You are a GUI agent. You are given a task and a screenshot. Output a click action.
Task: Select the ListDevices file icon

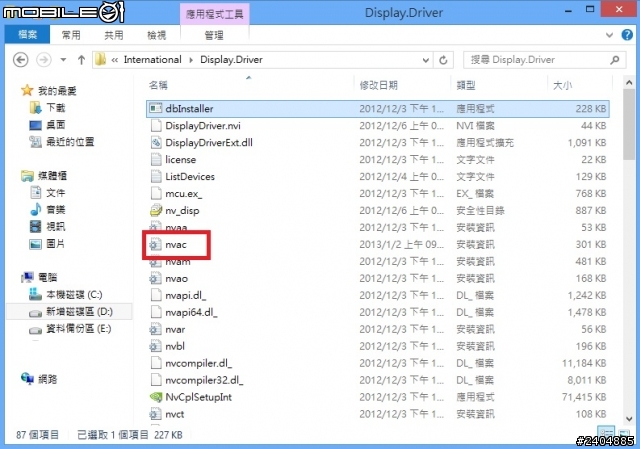(x=156, y=177)
